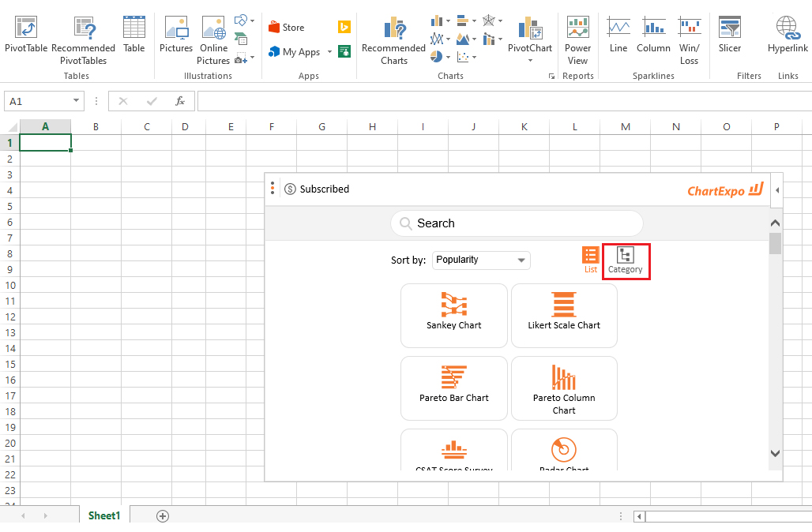Insert Pictures from file
Screen dimensions: 812x532
[x=176, y=34]
